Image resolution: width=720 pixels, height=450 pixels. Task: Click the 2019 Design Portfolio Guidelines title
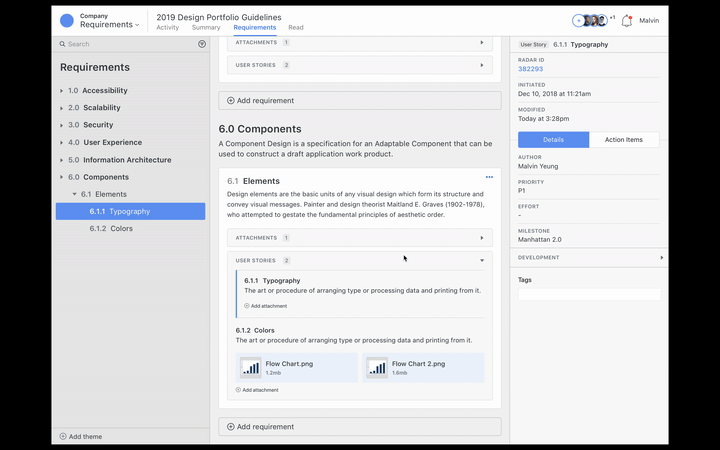[x=219, y=17]
